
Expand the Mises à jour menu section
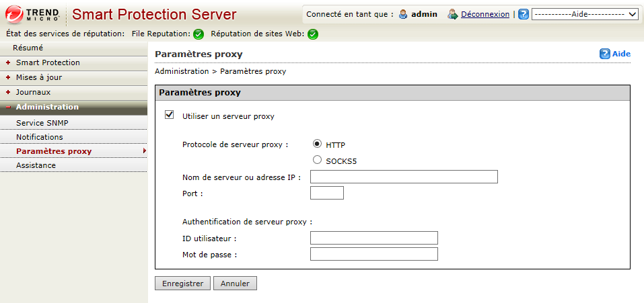pyautogui.click(x=39, y=77)
